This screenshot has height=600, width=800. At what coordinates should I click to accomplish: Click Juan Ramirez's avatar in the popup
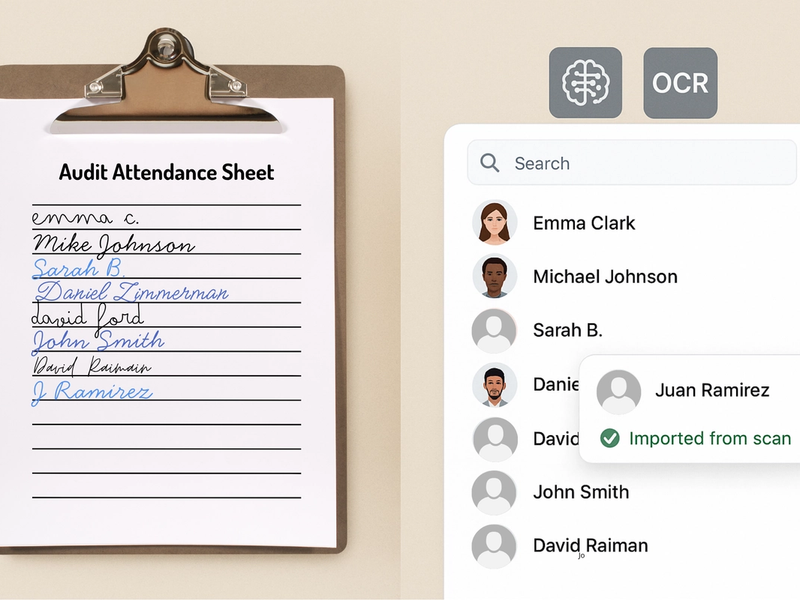click(x=617, y=391)
